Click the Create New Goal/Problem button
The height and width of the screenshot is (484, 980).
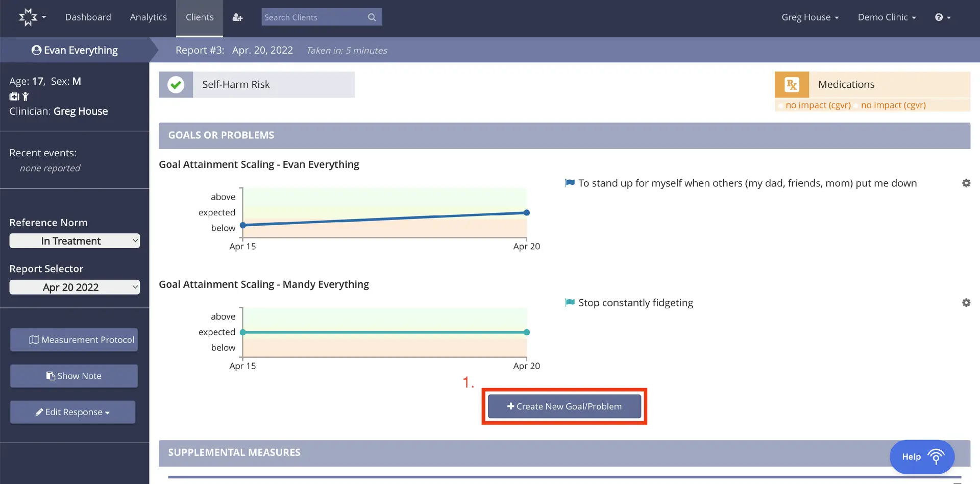tap(563, 406)
